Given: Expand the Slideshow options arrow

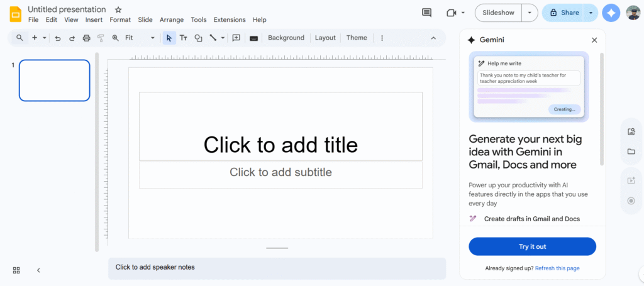Looking at the screenshot, I should pyautogui.click(x=530, y=13).
